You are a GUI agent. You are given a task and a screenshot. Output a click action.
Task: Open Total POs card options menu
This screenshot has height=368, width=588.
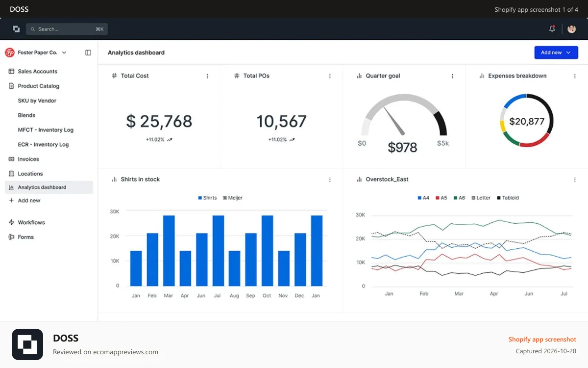330,76
